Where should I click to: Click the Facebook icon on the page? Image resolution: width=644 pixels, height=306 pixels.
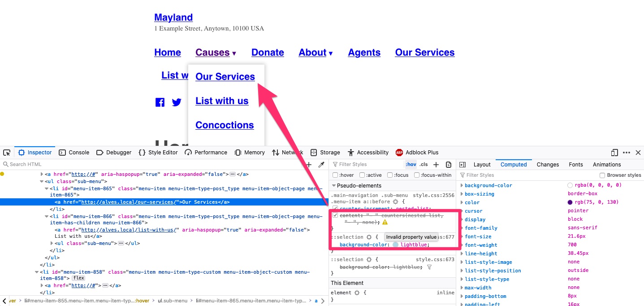click(x=160, y=102)
